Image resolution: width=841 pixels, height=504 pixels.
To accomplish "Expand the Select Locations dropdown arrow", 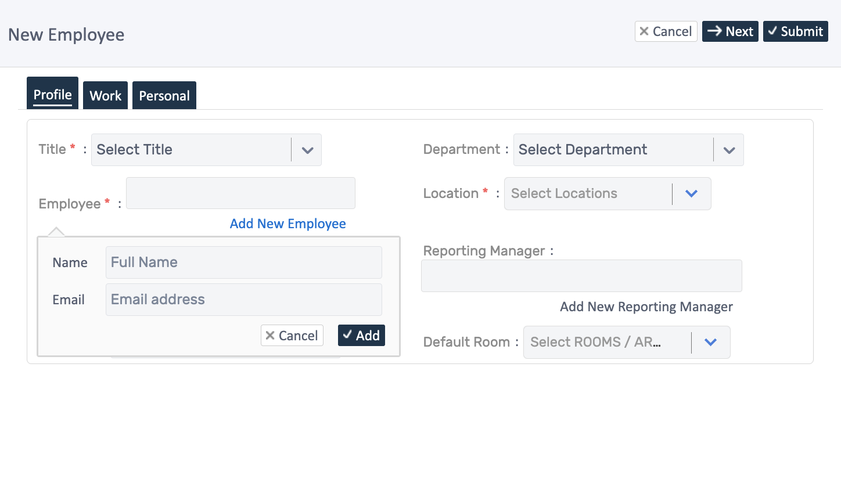I will pyautogui.click(x=691, y=194).
